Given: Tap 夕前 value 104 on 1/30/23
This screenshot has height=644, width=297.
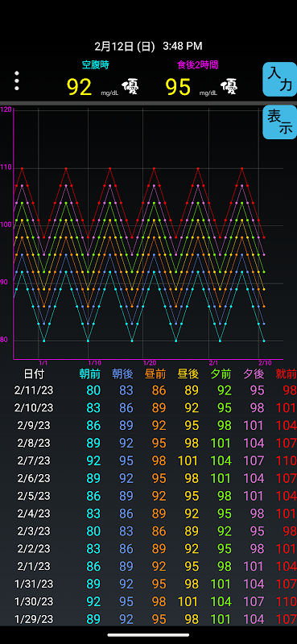Looking at the screenshot, I should click(221, 602).
